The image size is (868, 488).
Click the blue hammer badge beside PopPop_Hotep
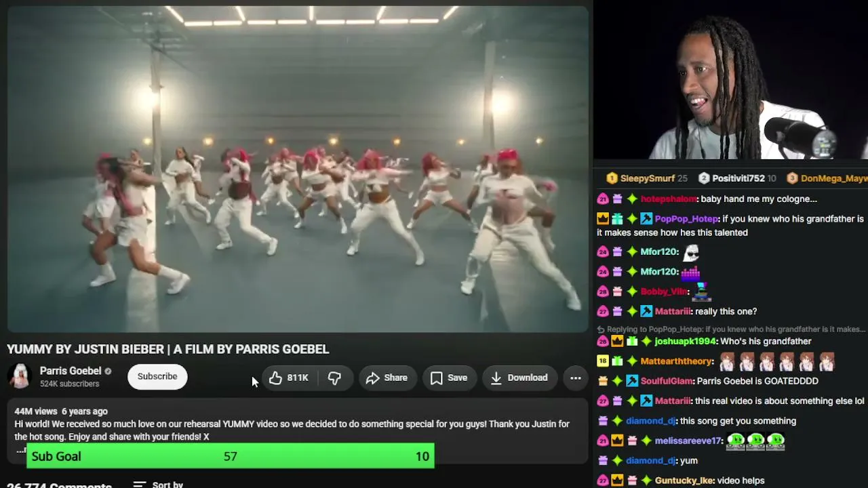[x=646, y=219]
